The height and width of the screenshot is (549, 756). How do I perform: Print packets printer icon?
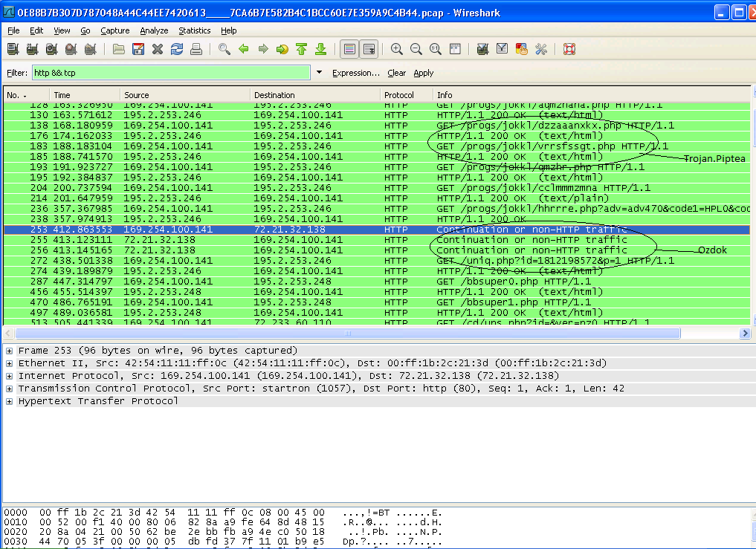pos(196,49)
